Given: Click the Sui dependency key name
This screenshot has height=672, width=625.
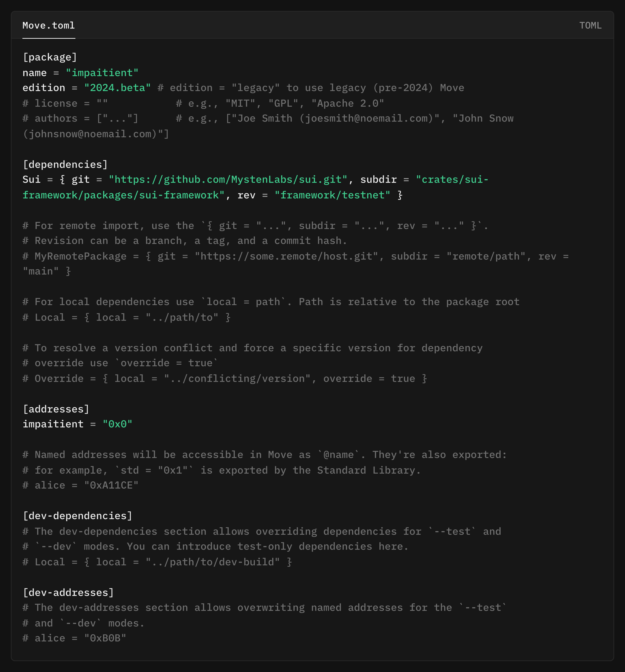Looking at the screenshot, I should [x=31, y=180].
